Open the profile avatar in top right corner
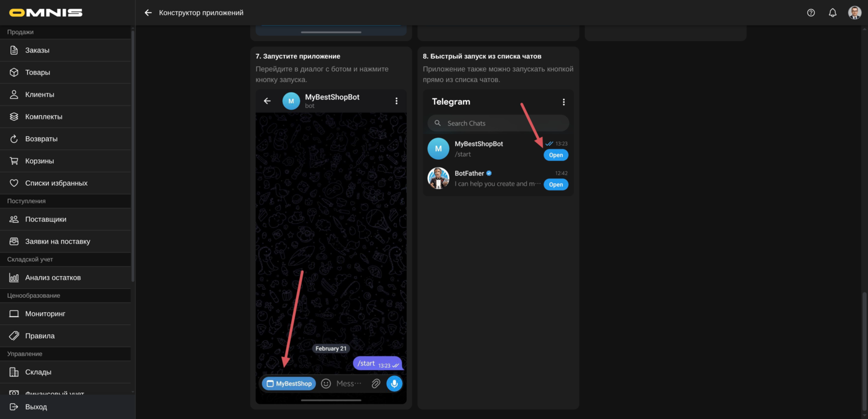Screen dimensions: 868x419 coord(854,12)
